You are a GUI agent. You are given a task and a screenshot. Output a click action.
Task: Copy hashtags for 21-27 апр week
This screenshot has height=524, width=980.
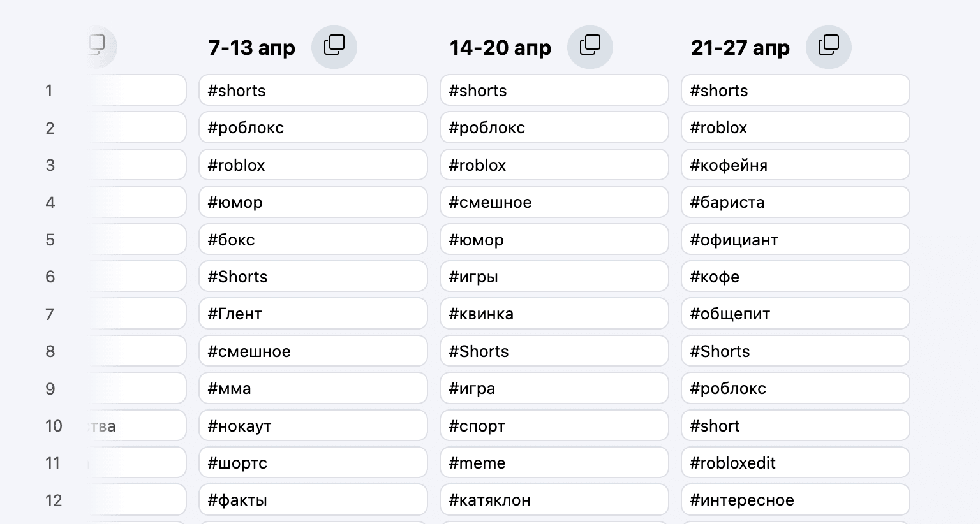(829, 47)
